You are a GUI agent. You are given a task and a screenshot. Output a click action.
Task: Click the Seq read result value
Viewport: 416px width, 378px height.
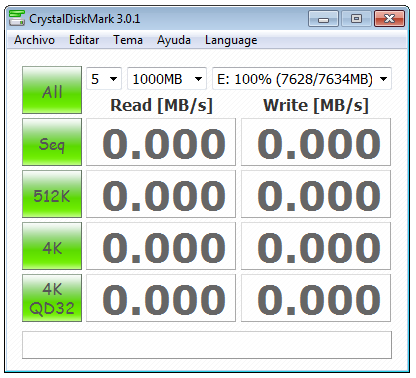point(161,142)
